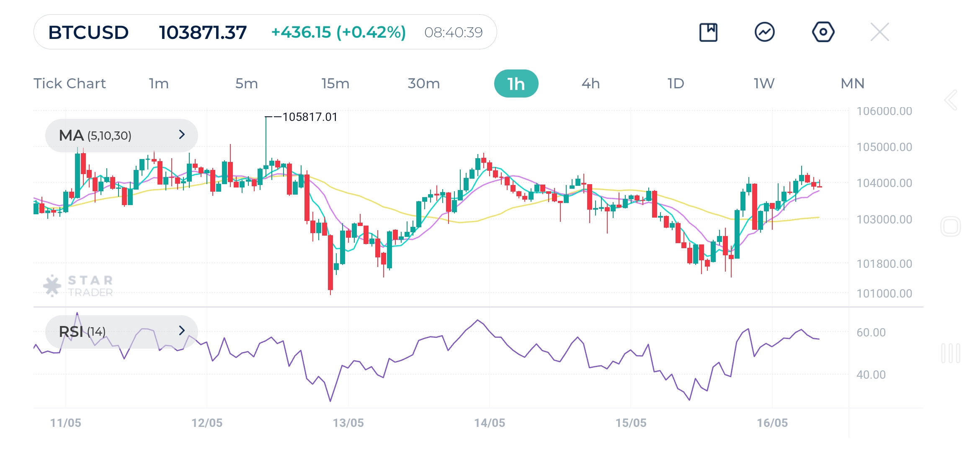This screenshot has width=980, height=452.
Task: Expand the MA (5,10,30) settings chevron
Action: 182,135
